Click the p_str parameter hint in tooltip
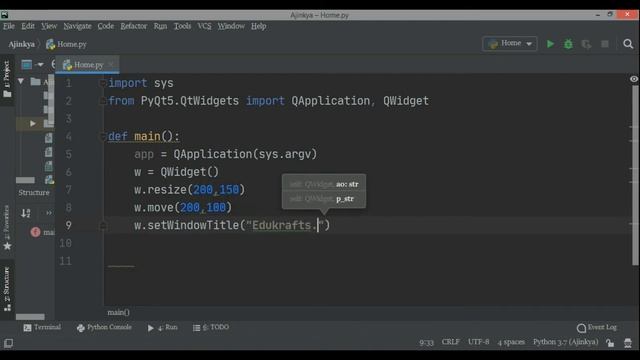 click(x=345, y=199)
